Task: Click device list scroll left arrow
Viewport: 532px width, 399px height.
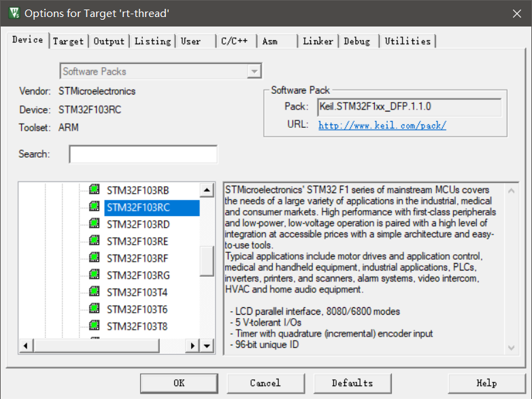Action: [26, 346]
